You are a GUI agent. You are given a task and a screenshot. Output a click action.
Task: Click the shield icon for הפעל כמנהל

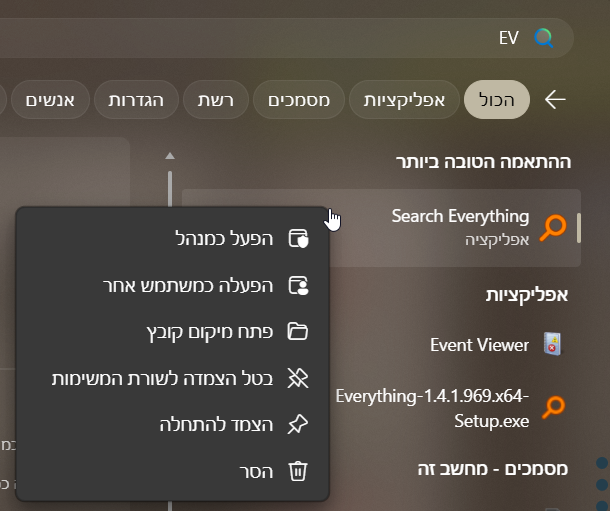click(x=298, y=238)
